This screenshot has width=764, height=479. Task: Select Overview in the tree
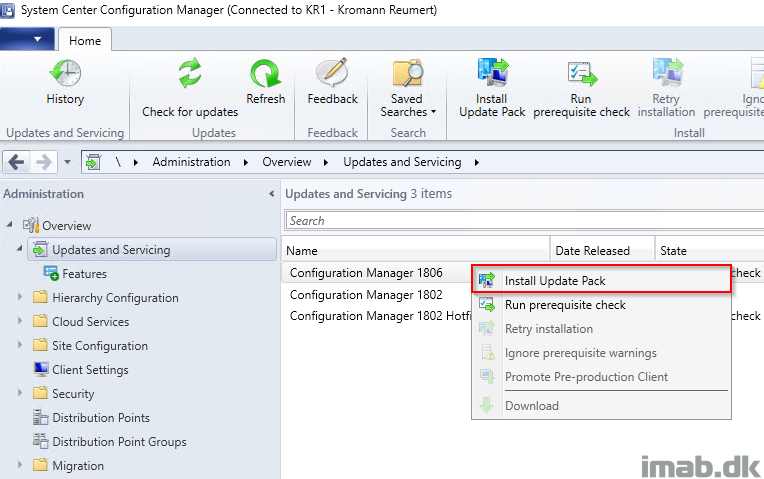tap(57, 226)
